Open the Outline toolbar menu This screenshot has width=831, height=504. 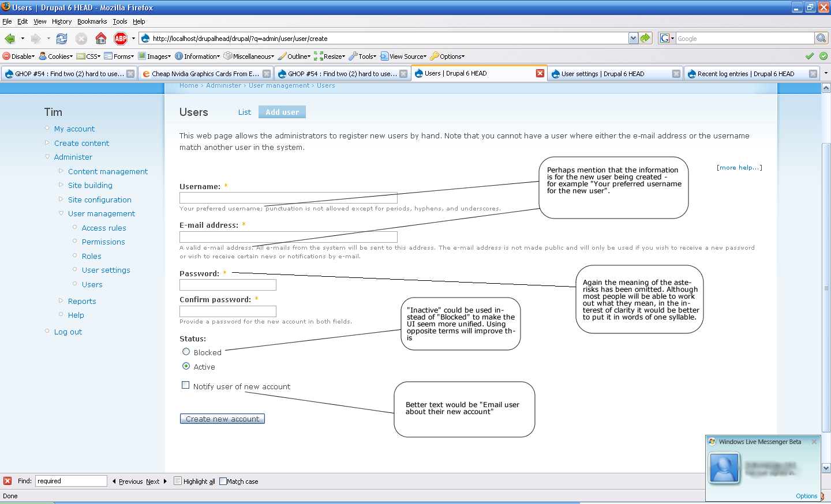(x=294, y=57)
